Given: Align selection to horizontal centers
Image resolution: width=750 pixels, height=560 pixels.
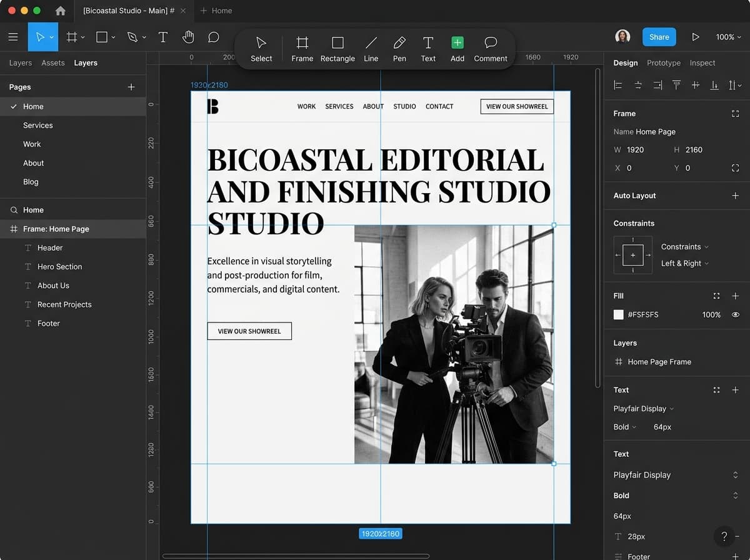Looking at the screenshot, I should coord(638,85).
